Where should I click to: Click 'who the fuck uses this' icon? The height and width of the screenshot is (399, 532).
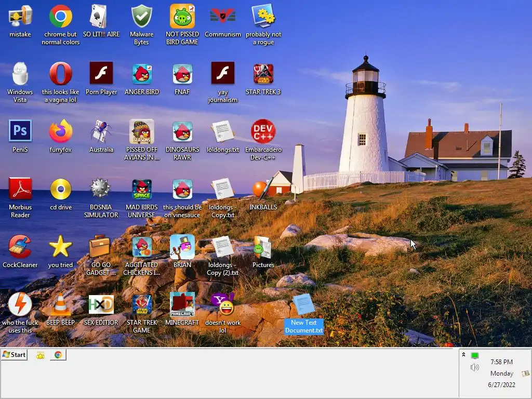[20, 304]
